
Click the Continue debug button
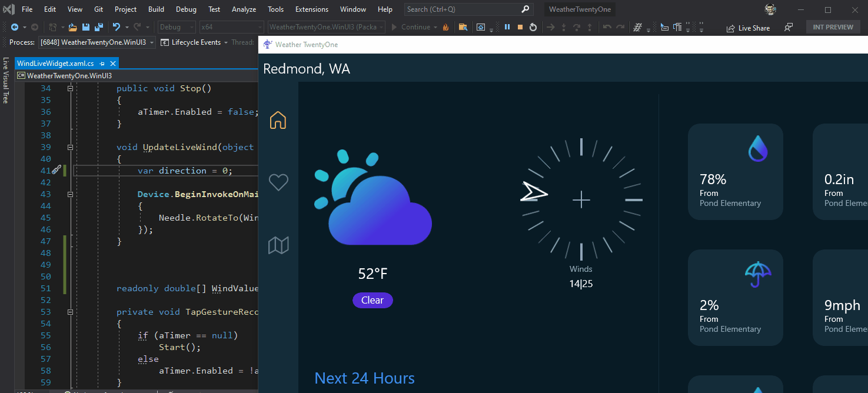click(x=411, y=27)
